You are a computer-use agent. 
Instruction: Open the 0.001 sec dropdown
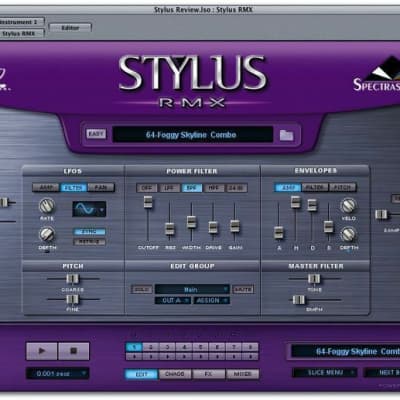57,373
